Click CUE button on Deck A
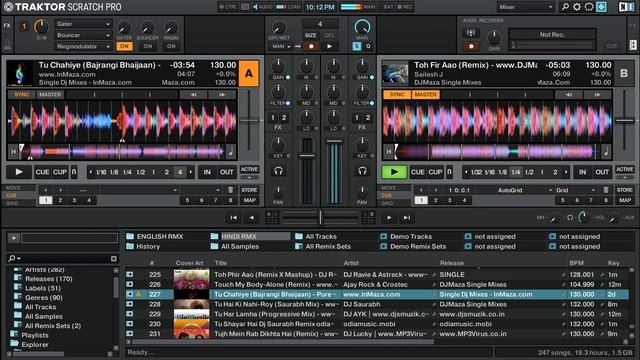The height and width of the screenshot is (360, 640). [42, 172]
